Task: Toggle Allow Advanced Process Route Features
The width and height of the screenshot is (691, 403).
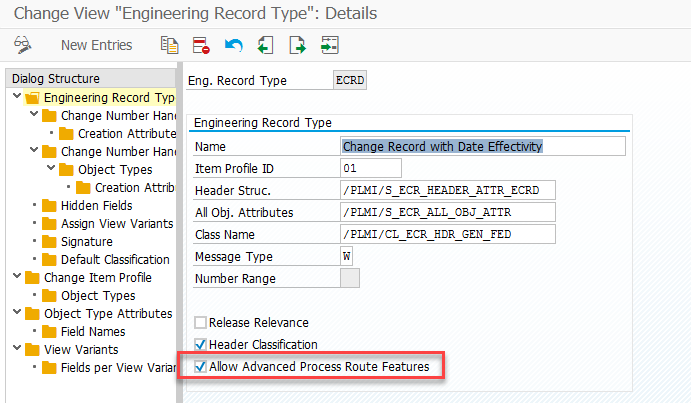Action: 201,366
